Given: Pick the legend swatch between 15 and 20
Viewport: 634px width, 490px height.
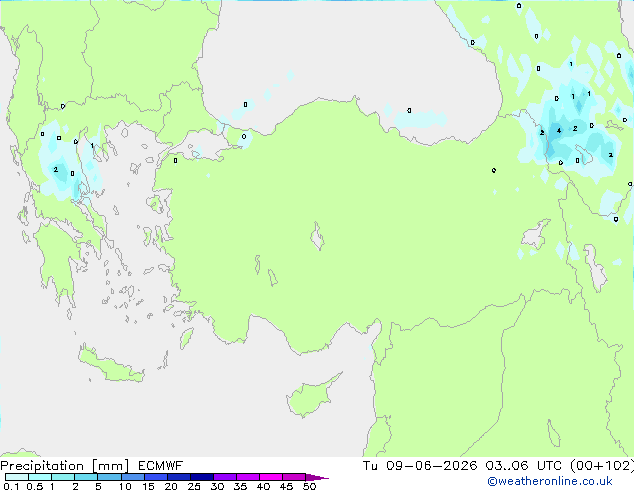Looking at the screenshot, I should (156, 477).
